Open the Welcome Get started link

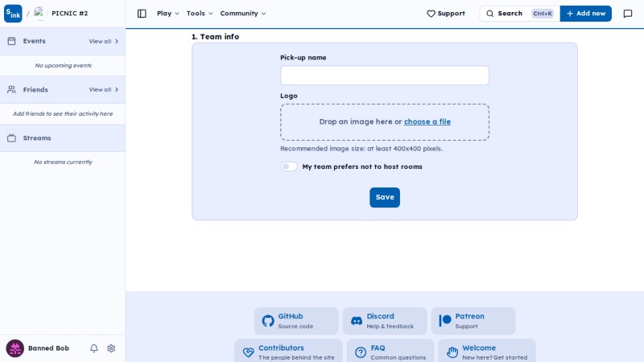pos(487,352)
